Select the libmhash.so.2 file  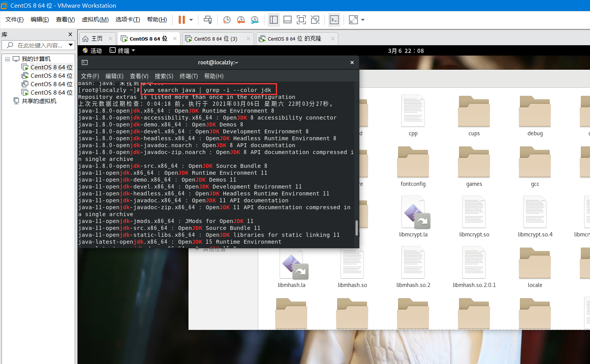coord(413,267)
